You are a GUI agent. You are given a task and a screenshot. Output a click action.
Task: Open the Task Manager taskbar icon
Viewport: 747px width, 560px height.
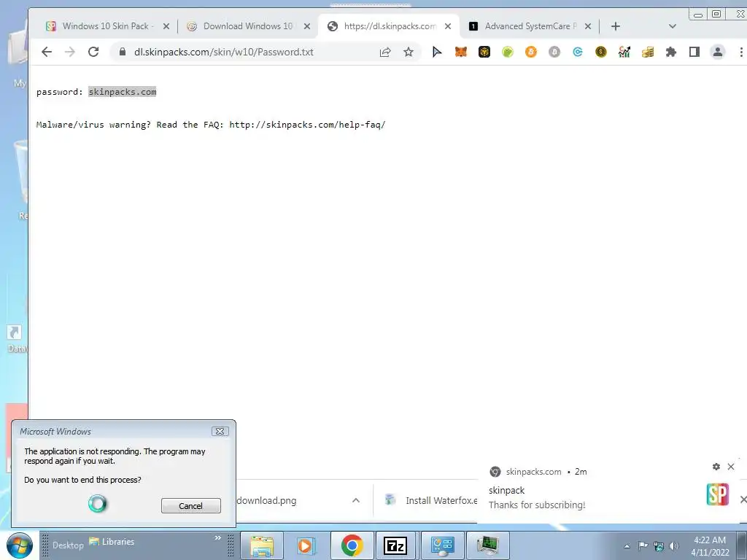488,545
